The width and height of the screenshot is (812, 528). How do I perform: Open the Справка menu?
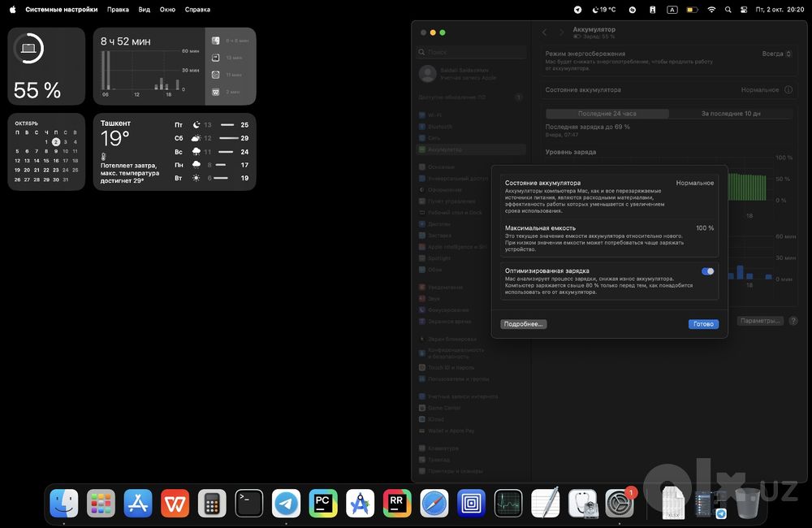tap(197, 9)
